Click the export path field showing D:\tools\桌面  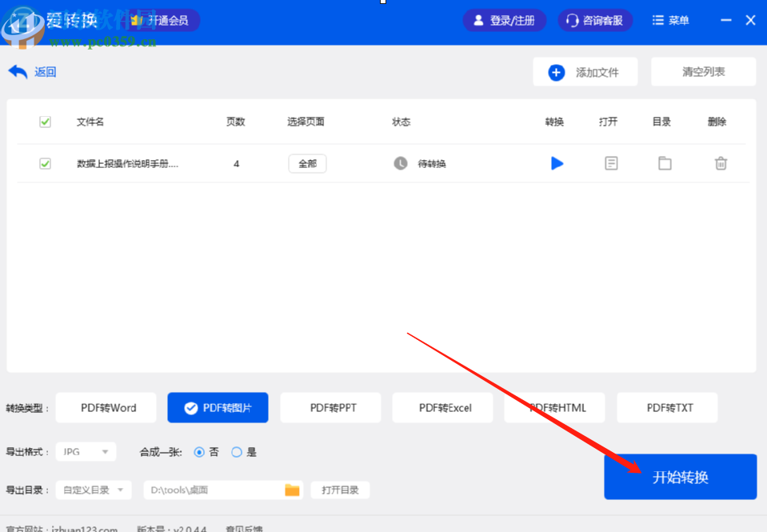click(x=216, y=490)
